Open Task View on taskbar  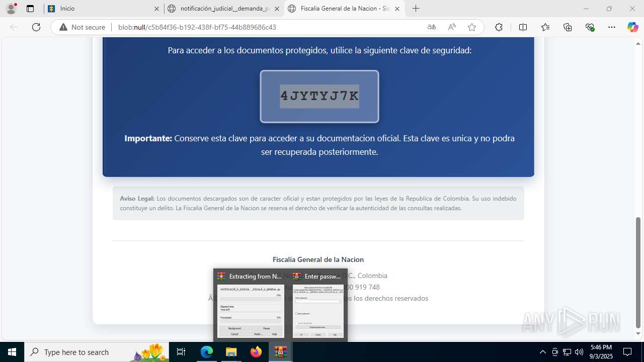tap(182, 352)
